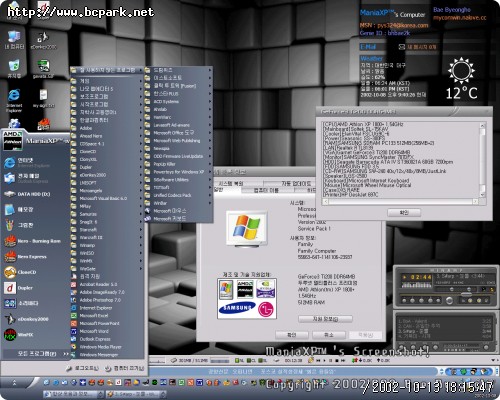Open 내 컴퓨터 desktop icon
Image resolution: width=500 pixels, height=400 pixels.
click(x=14, y=41)
